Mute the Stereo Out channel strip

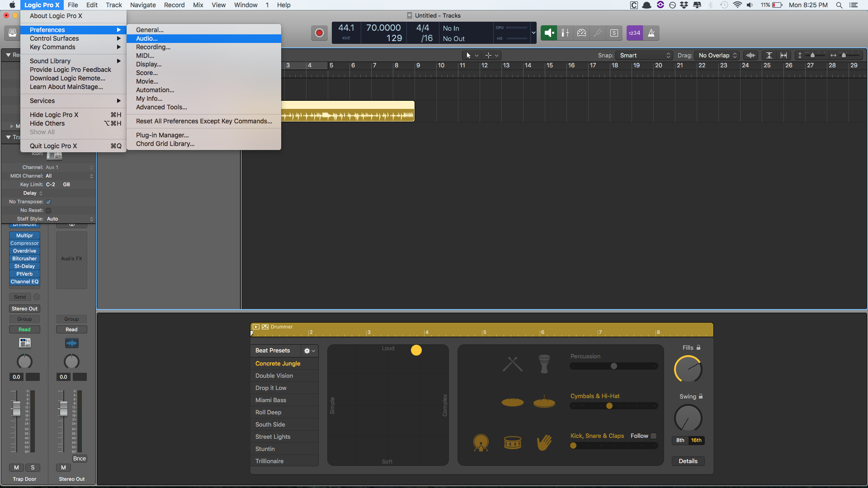pos(63,468)
